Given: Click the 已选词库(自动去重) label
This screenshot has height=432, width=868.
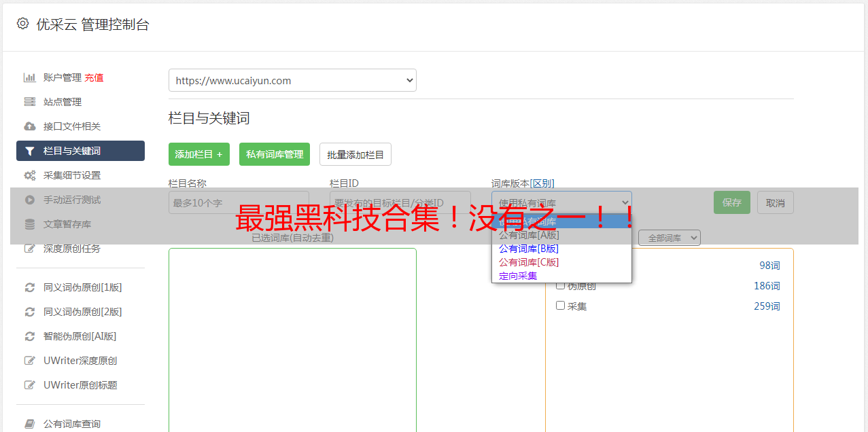Looking at the screenshot, I should click(x=292, y=238).
